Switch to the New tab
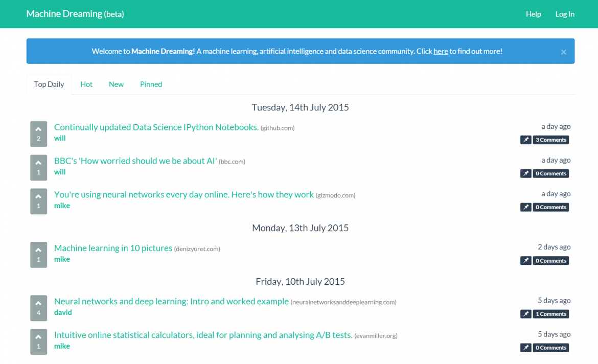Image resolution: width=598 pixels, height=364 pixels. tap(116, 84)
